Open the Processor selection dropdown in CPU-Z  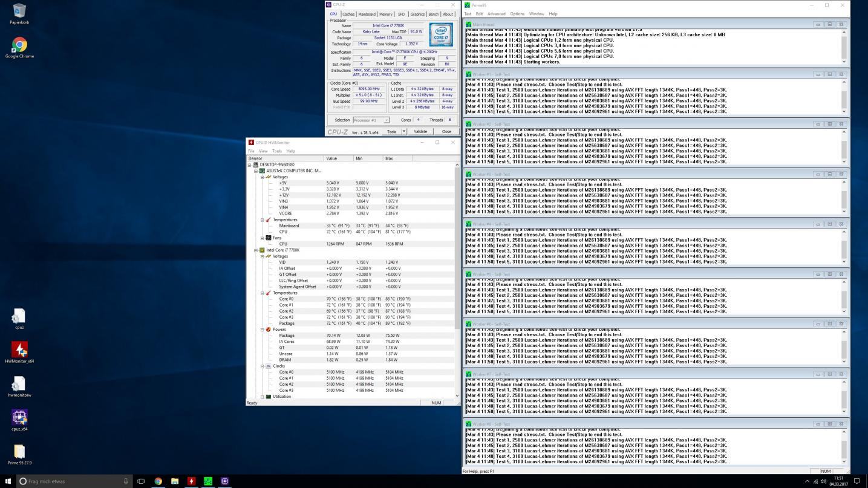click(371, 120)
